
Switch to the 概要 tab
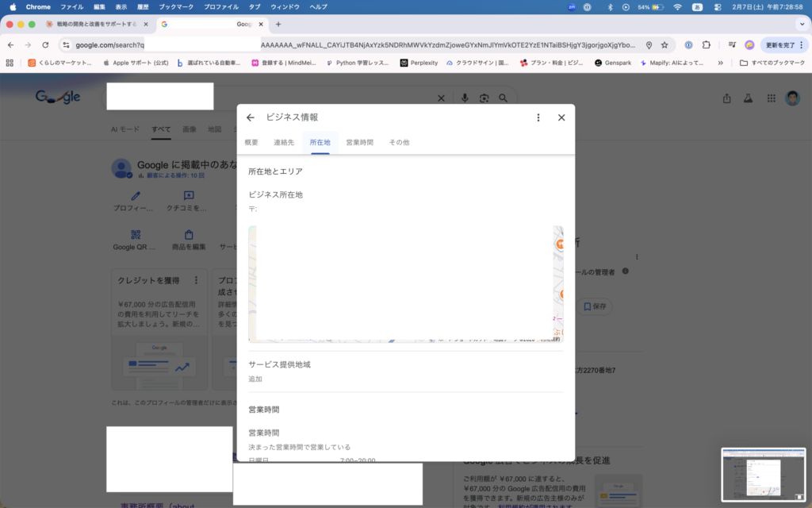[251, 142]
